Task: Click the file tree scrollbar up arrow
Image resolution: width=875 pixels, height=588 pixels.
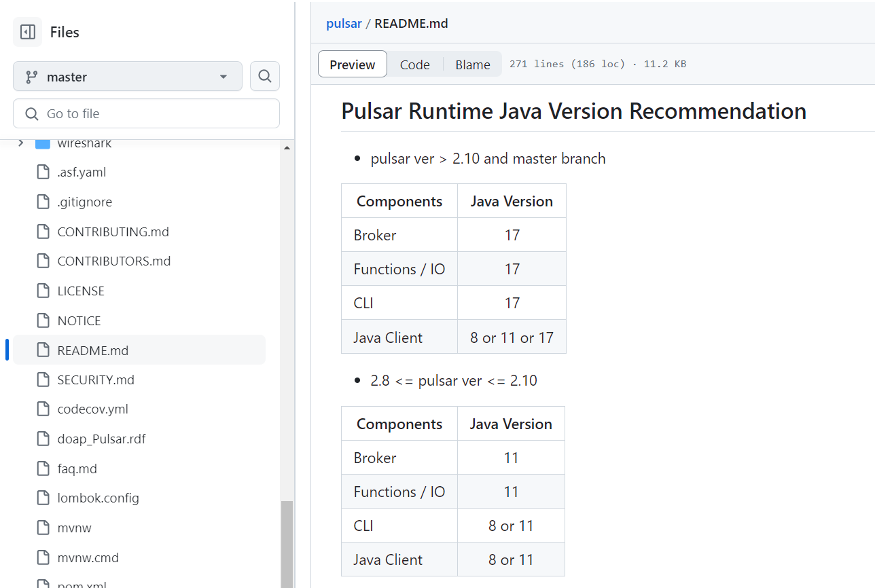Action: click(287, 148)
